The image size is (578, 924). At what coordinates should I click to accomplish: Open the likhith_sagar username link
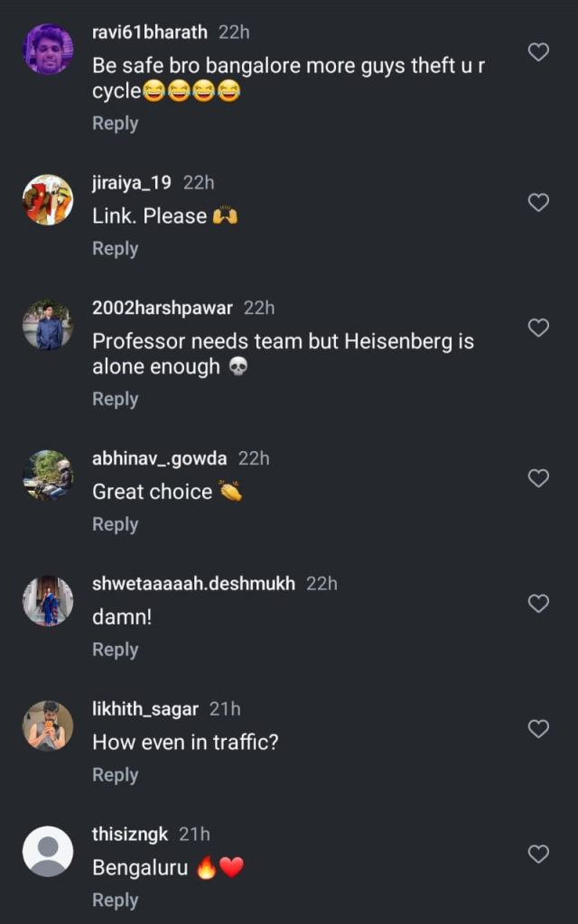[144, 709]
